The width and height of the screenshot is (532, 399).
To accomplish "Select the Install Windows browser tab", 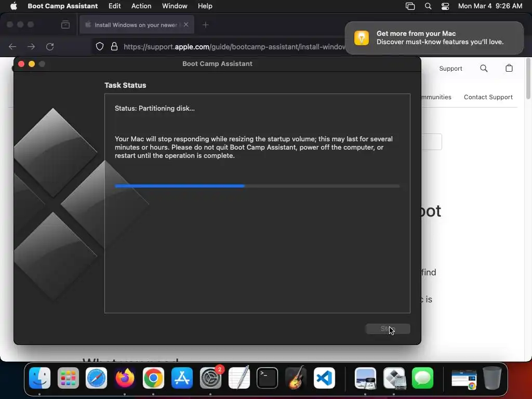I will pyautogui.click(x=137, y=25).
